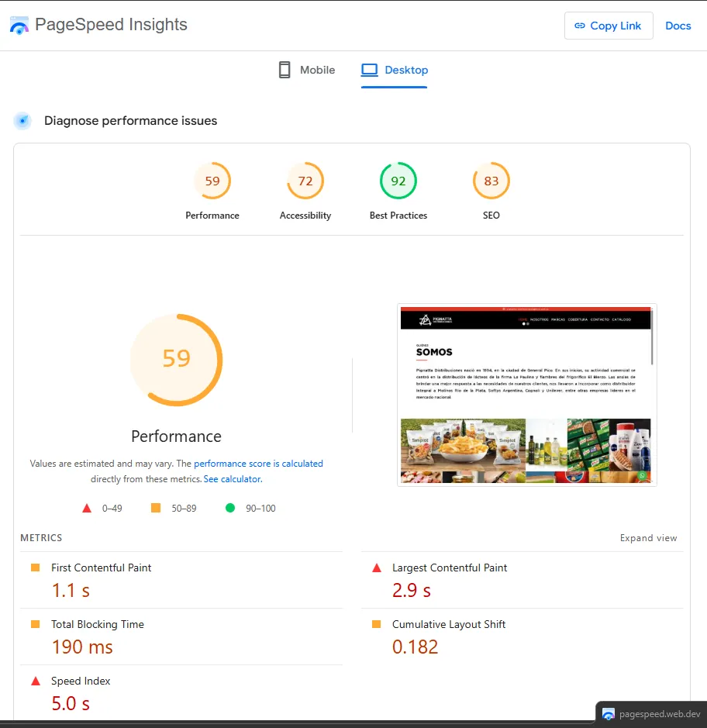This screenshot has height=728, width=707.
Task: Click the pagespeed.web.dev badge icon
Action: point(608,713)
